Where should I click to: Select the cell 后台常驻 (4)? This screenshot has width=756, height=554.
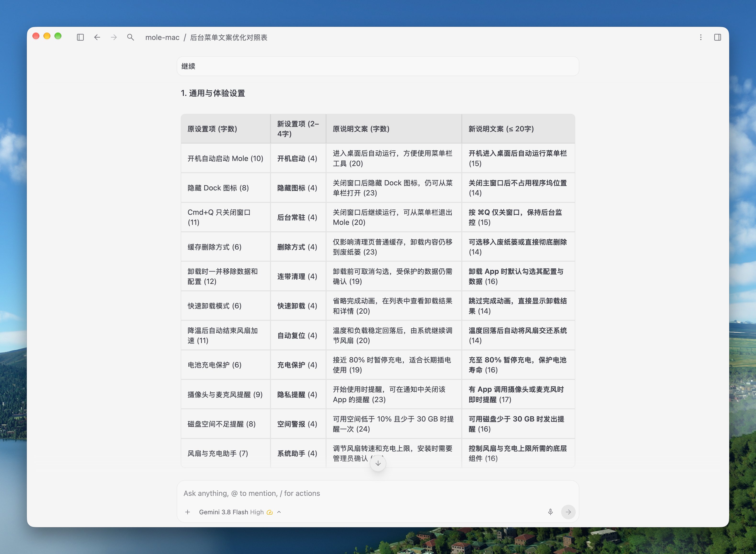coord(298,217)
